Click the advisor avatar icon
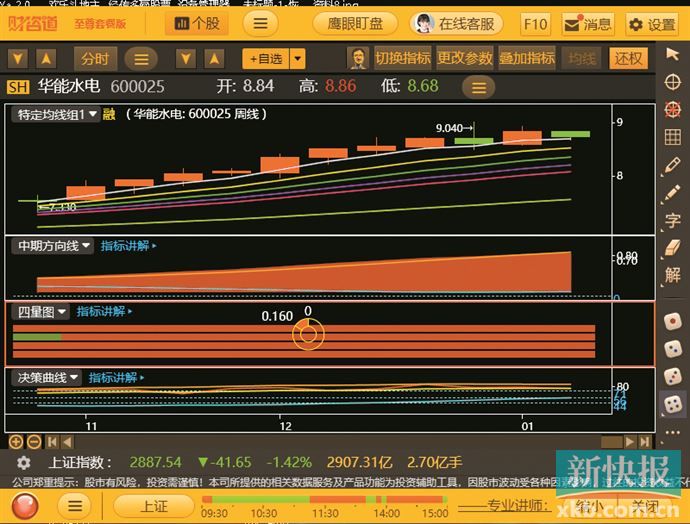690x524 pixels. click(358, 58)
